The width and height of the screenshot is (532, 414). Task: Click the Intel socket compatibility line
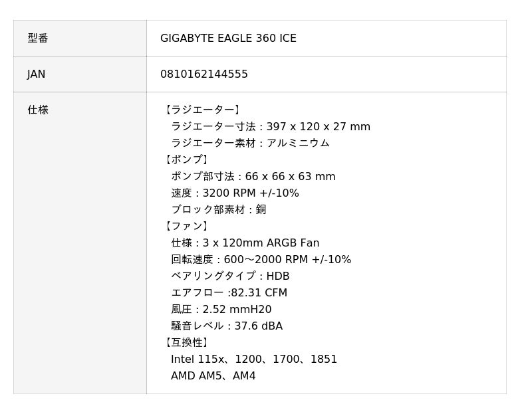click(254, 360)
